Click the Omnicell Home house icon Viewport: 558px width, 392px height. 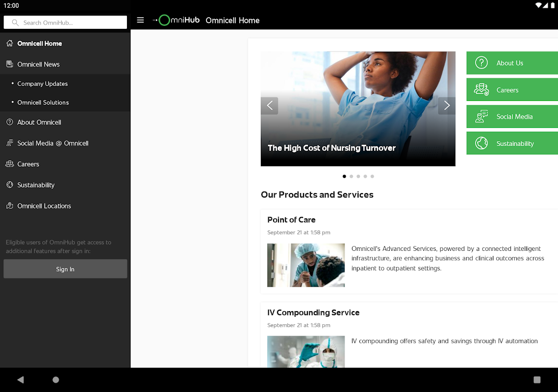tap(10, 43)
